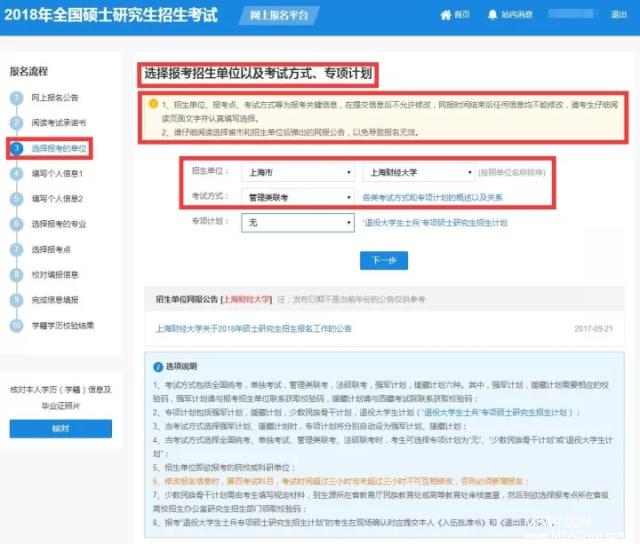Screen dimensions: 640x544
Task: Open the 上海市 province dropdown
Action: pyautogui.click(x=297, y=172)
